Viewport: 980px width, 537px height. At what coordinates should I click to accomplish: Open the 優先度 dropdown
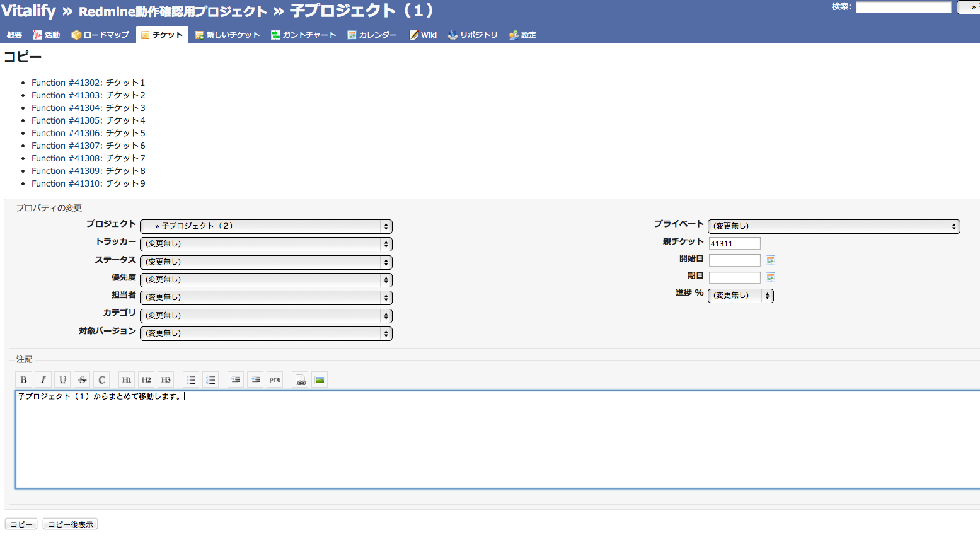tap(266, 280)
